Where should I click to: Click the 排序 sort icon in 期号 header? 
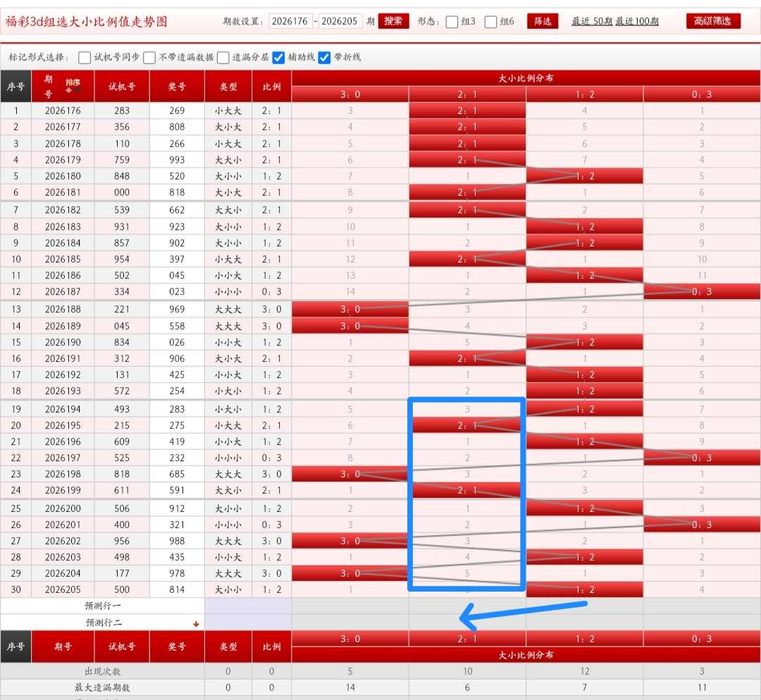(73, 85)
